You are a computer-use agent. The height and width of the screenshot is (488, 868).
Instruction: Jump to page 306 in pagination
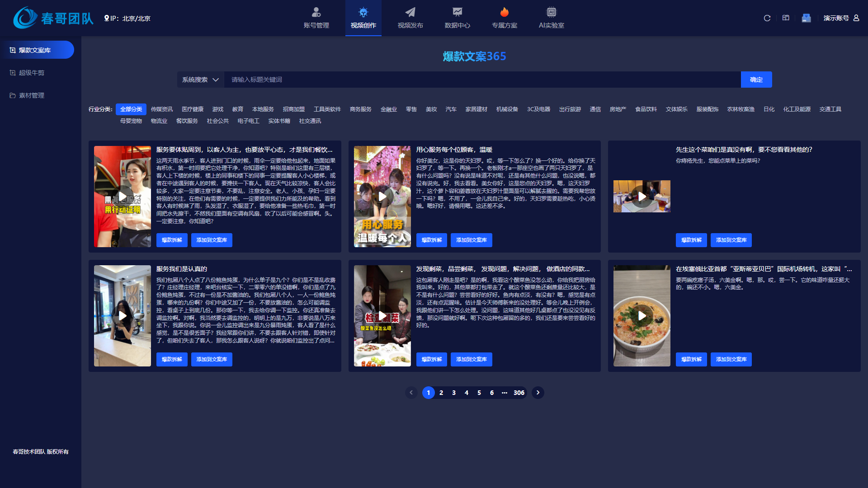519,393
